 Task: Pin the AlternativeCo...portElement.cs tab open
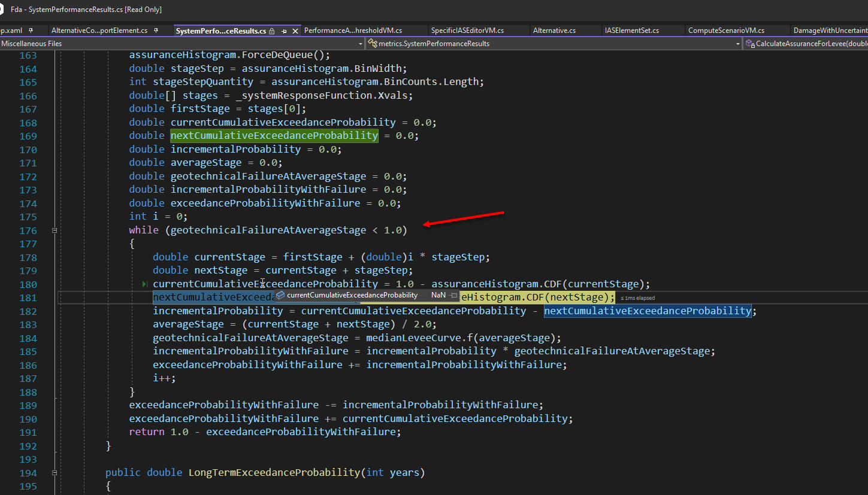[x=155, y=30]
